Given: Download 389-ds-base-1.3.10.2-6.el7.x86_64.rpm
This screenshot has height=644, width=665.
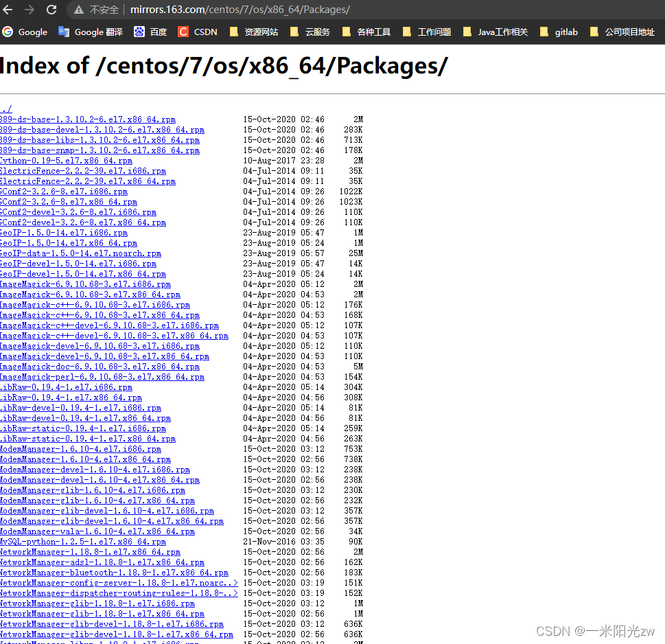Looking at the screenshot, I should 88,119.
